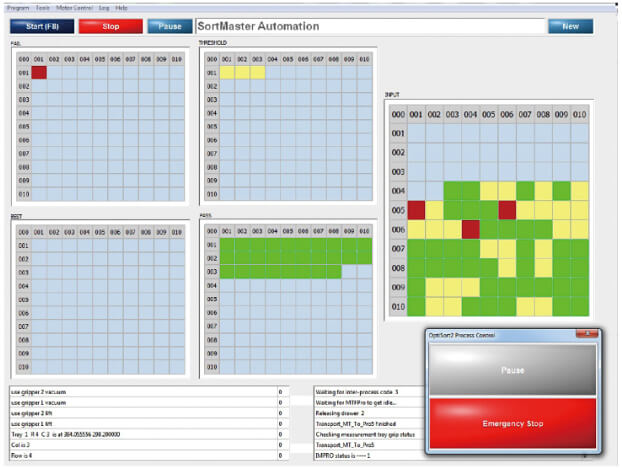Click the New button
Screen dimensions: 622x469
[x=570, y=26]
